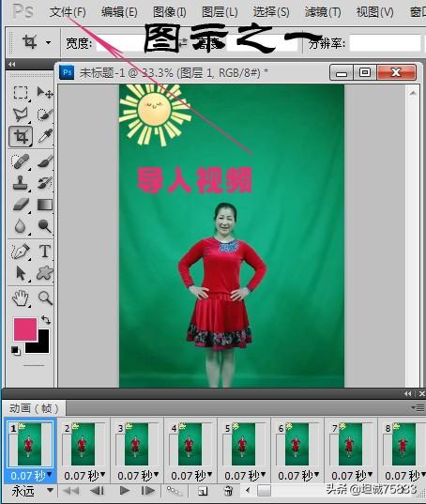Image resolution: width=426 pixels, height=504 pixels.
Task: Select the Brush tool
Action: 45,161
